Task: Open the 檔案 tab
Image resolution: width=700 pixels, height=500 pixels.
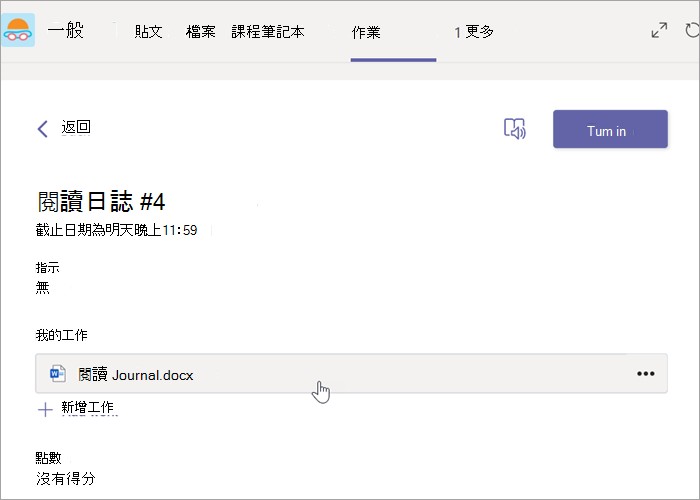Action: pyautogui.click(x=200, y=32)
